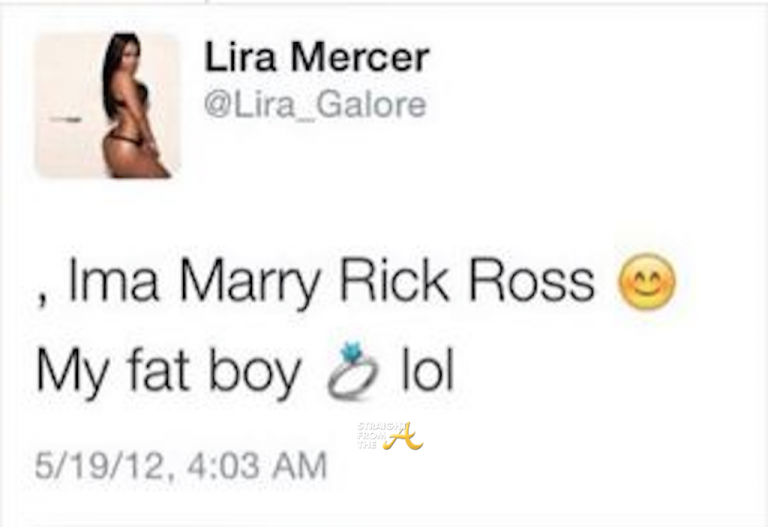Screen dimensions: 768x527
Task: Click the word Marry in the tweet
Action: (250, 283)
